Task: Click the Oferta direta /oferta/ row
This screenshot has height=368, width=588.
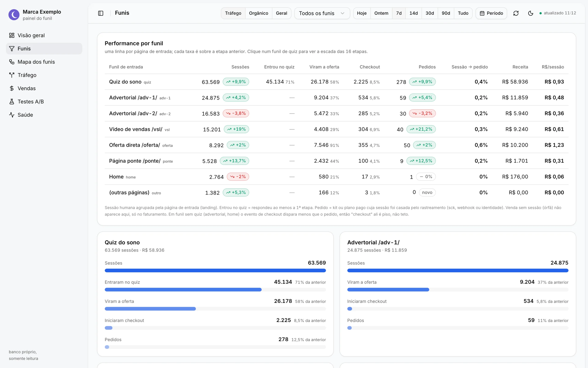Action: (x=336, y=145)
